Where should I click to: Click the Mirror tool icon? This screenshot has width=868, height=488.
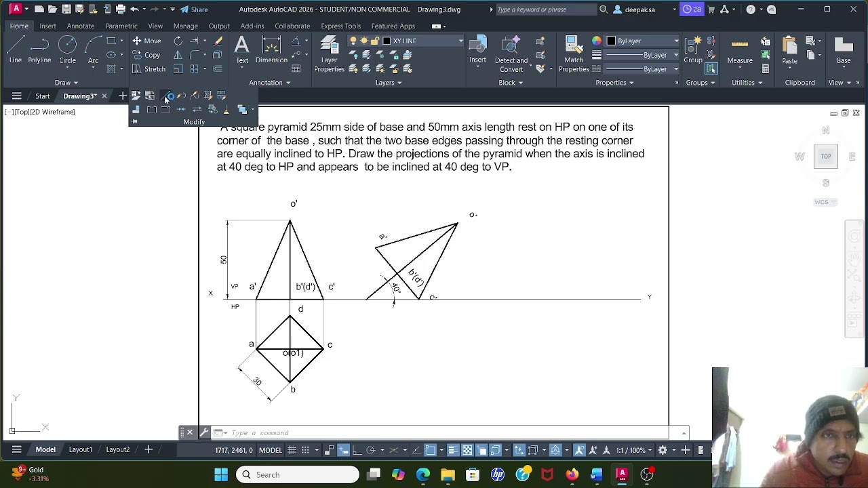[178, 55]
